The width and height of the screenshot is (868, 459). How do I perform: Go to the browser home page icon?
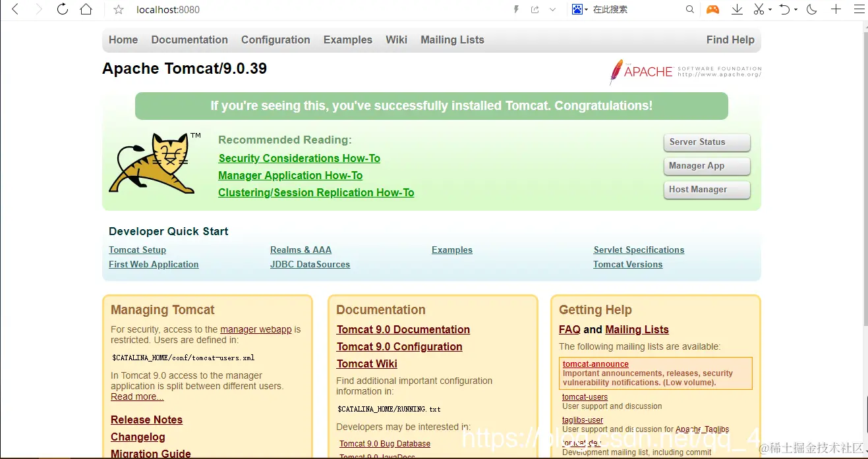[86, 9]
